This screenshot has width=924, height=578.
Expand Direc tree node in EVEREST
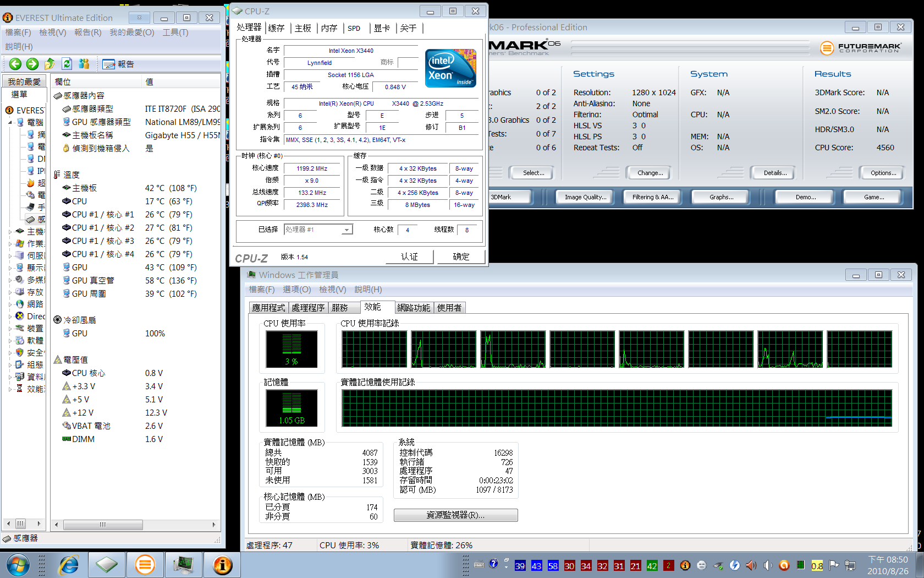10,317
